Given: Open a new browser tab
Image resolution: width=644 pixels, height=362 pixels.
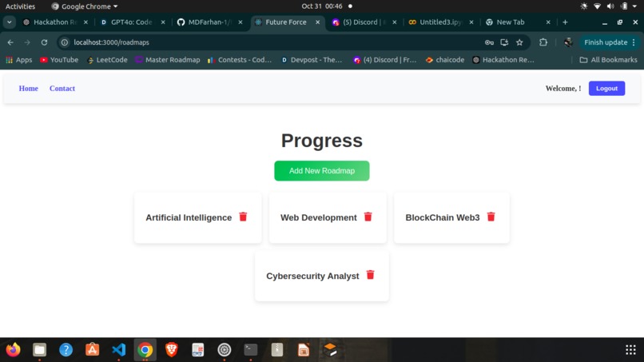Looking at the screenshot, I should pyautogui.click(x=565, y=22).
